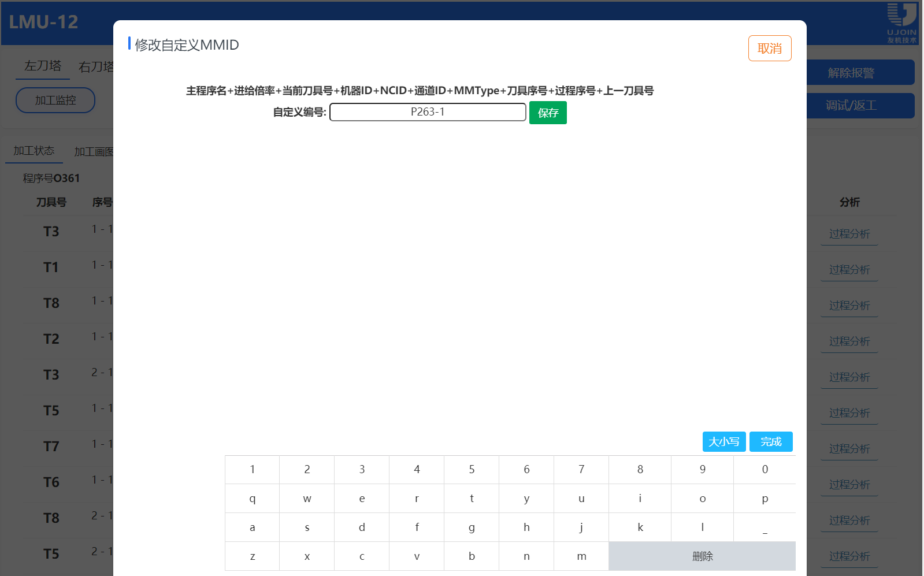Tap the underscore key
The image size is (924, 576).
click(765, 527)
